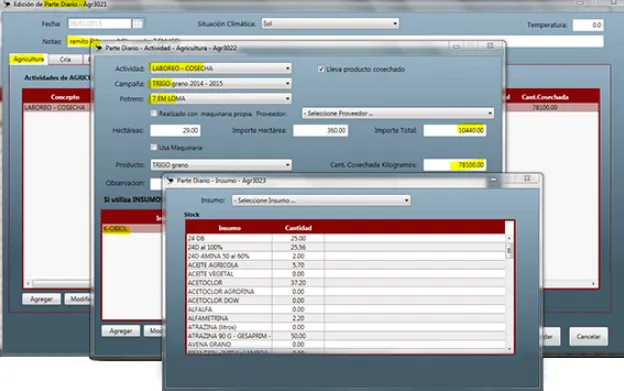The image size is (624, 391).
Task: Click the Stock list scrollbar thumb
Action: click(509, 251)
